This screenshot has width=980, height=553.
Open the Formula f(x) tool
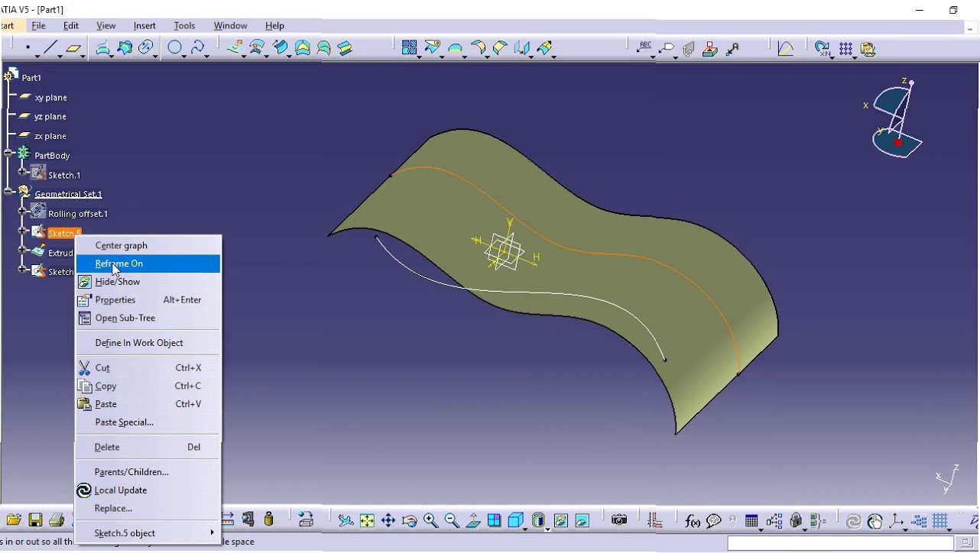click(693, 521)
